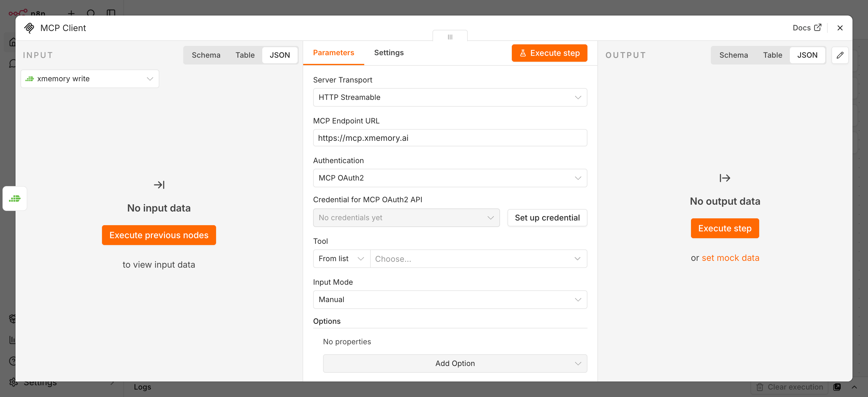The height and width of the screenshot is (397, 868).
Task: Open the Docs external link
Action: point(807,28)
